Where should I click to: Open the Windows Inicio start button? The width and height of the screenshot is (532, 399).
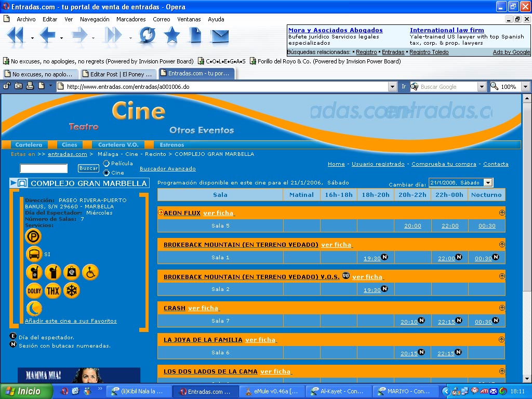coord(26,391)
